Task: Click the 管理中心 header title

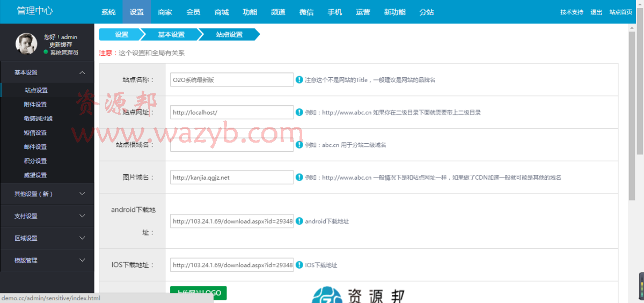Action: click(35, 11)
